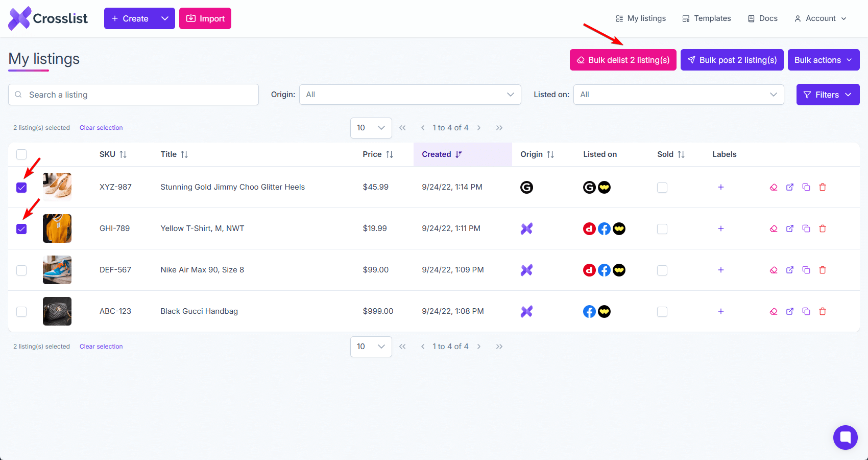Add a label to Nike Air Max 90
Image resolution: width=868 pixels, height=460 pixels.
coord(721,270)
